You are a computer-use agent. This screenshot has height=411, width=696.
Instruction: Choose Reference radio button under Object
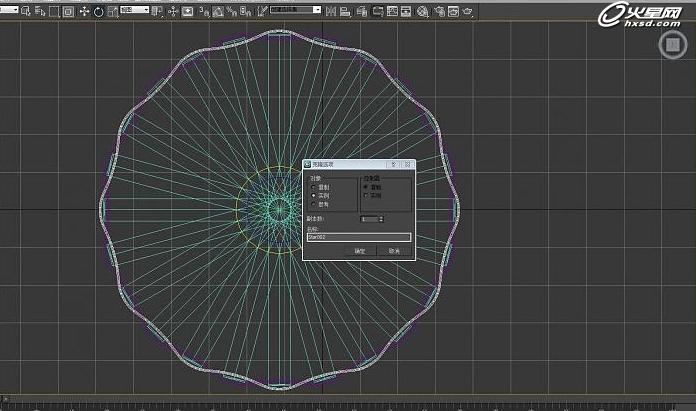pyautogui.click(x=314, y=203)
